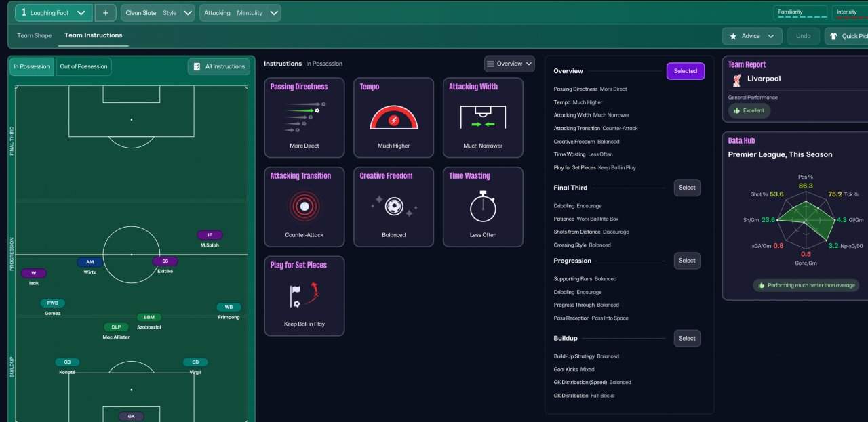Viewport: 868px width, 422px height.
Task: Click the Tempo Much Higher overview row
Action: (x=578, y=102)
